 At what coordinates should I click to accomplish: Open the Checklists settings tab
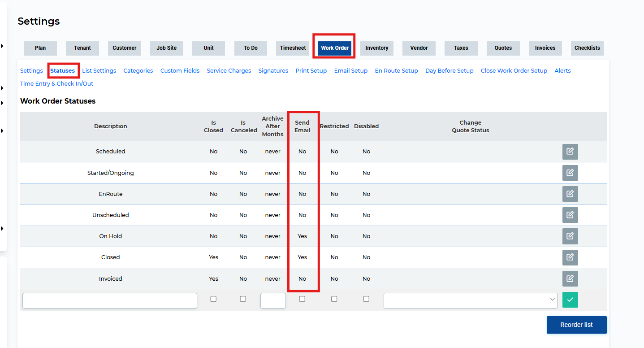[x=588, y=48]
